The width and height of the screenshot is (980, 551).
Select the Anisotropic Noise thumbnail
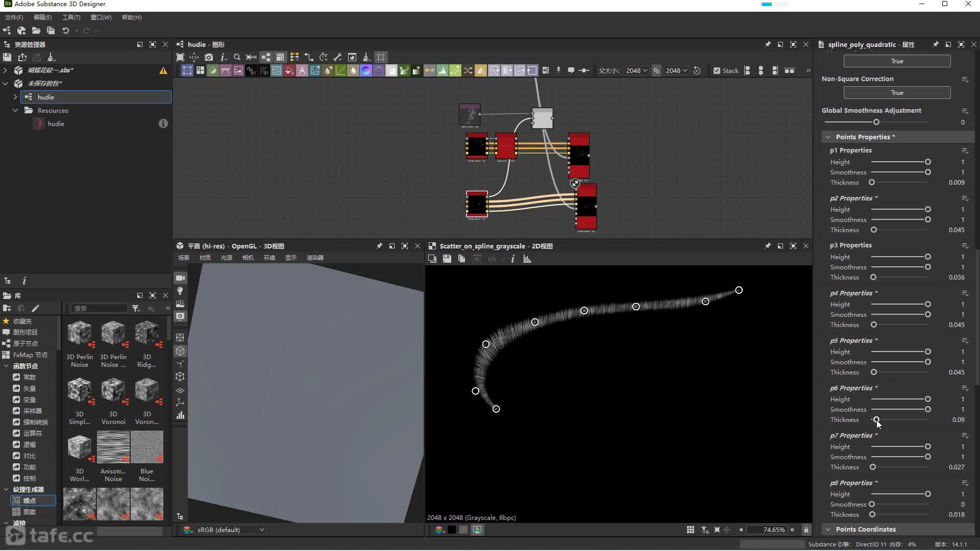pos(113,447)
